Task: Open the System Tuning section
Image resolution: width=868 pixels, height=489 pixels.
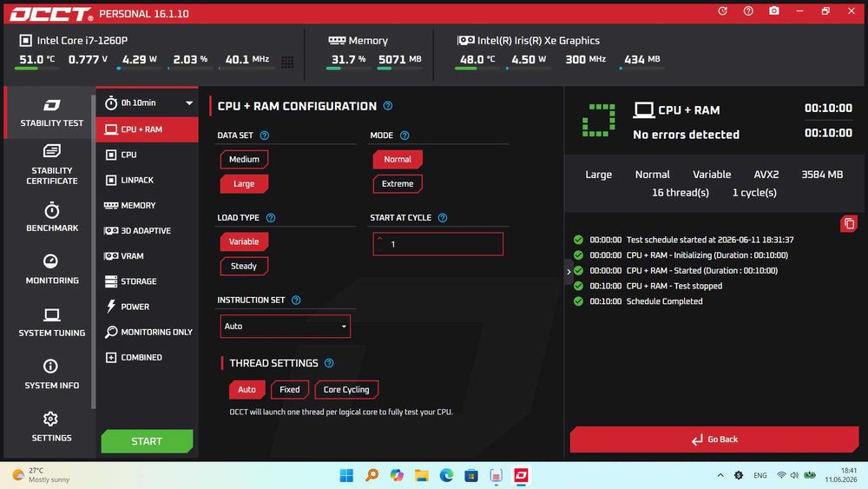Action: tap(51, 321)
